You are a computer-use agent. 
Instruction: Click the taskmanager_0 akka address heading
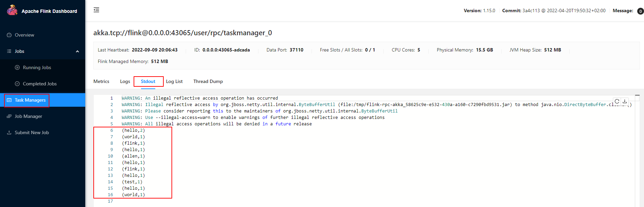tap(183, 33)
